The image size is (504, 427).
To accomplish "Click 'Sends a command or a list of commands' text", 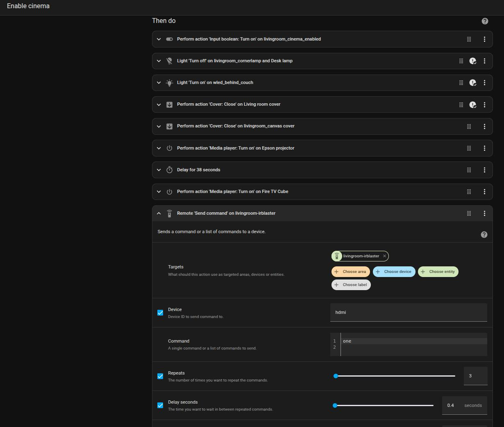I will tap(211, 232).
